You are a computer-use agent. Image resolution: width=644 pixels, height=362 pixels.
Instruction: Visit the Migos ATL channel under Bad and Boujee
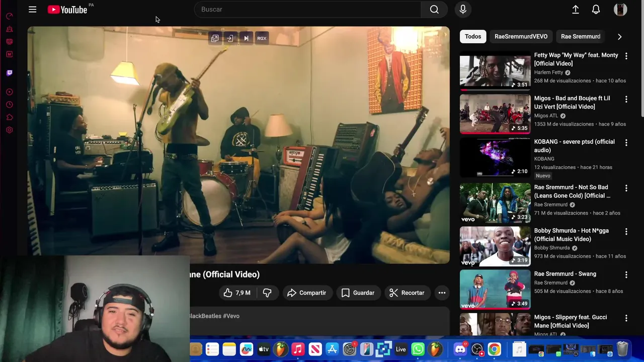[x=546, y=116]
